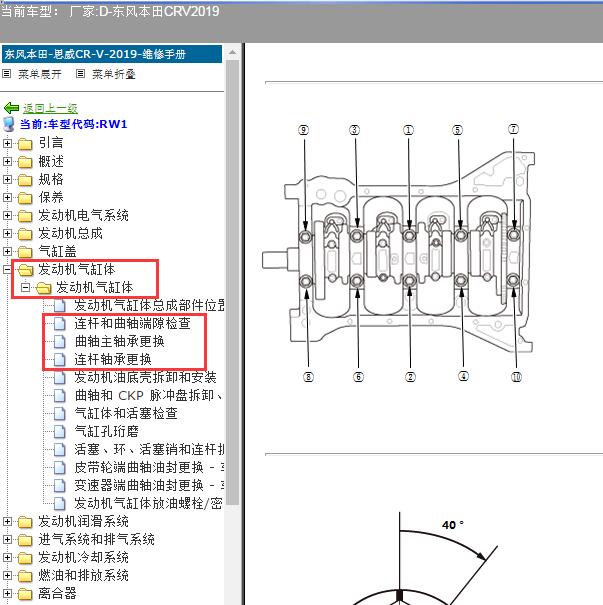Click the 发动机总成 folder icon
603x605 pixels.
click(x=25, y=234)
